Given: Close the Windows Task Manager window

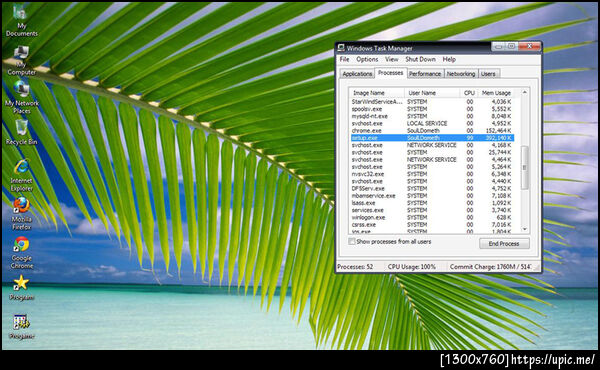Looking at the screenshot, I should tap(529, 47).
